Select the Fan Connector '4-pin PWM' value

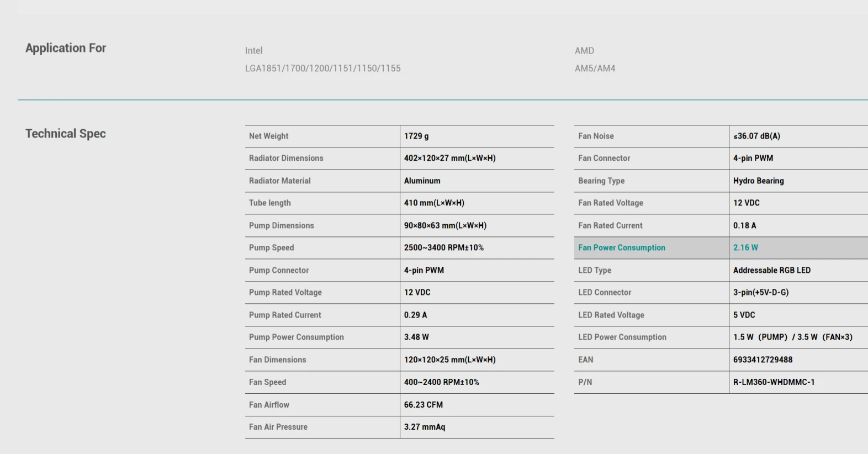pyautogui.click(x=753, y=158)
